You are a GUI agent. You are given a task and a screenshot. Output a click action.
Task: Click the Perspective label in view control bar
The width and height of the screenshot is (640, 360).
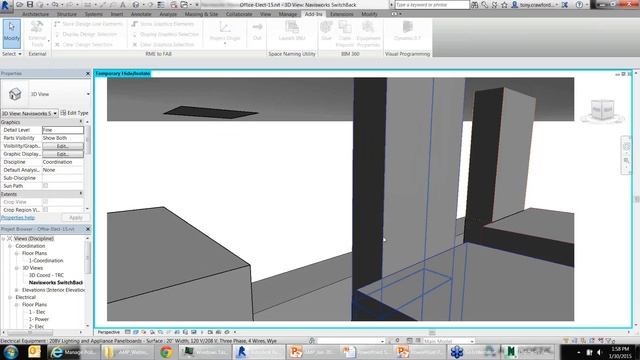pyautogui.click(x=109, y=332)
